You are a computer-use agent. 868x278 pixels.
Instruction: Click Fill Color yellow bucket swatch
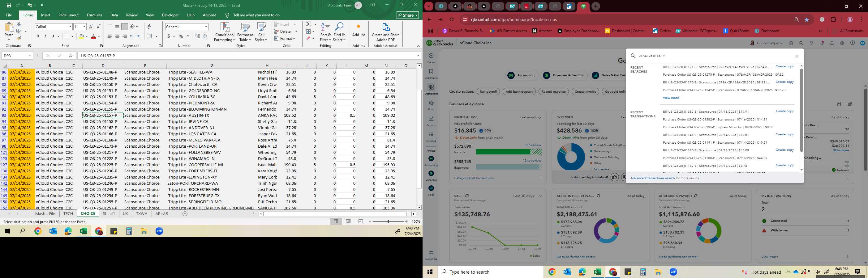click(81, 36)
